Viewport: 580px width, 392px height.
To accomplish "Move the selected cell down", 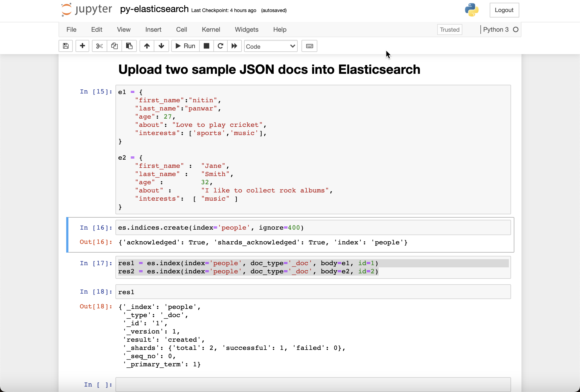I will 161,46.
